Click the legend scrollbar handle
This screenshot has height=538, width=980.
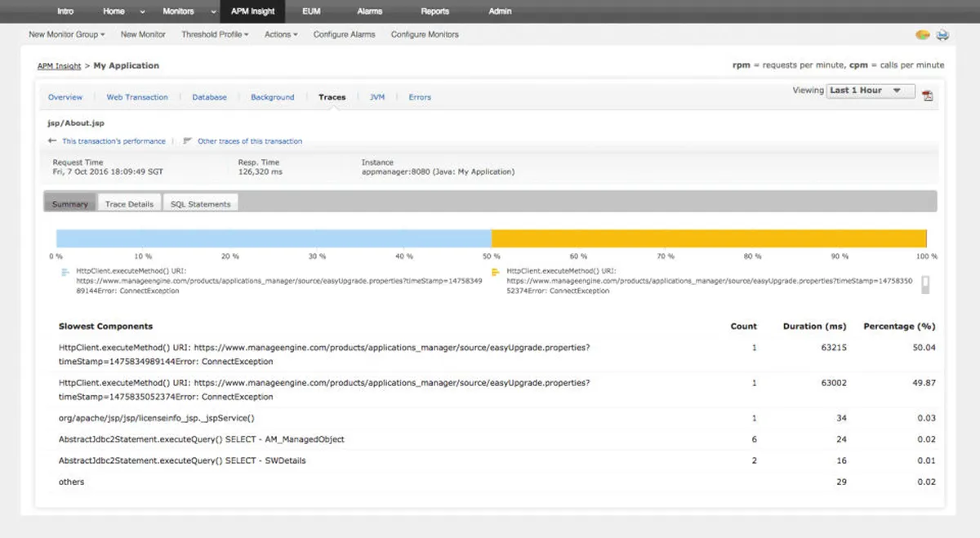[924, 283]
